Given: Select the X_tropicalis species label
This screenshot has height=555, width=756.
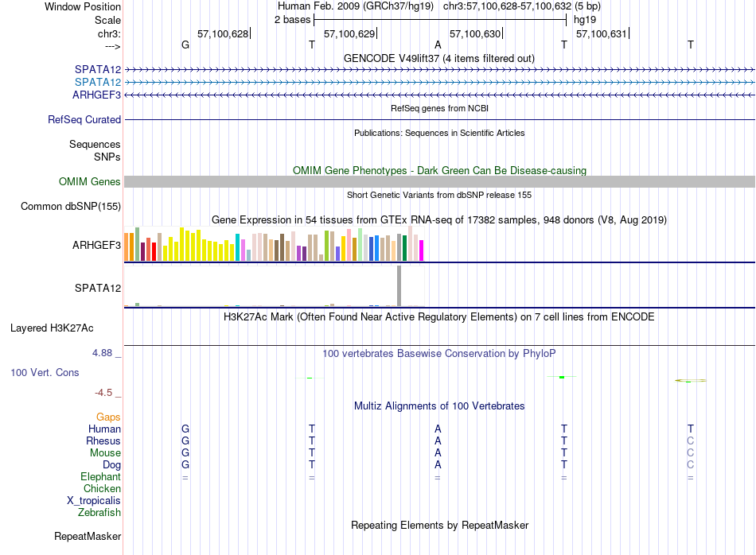Looking at the screenshot, I should 94,501.
